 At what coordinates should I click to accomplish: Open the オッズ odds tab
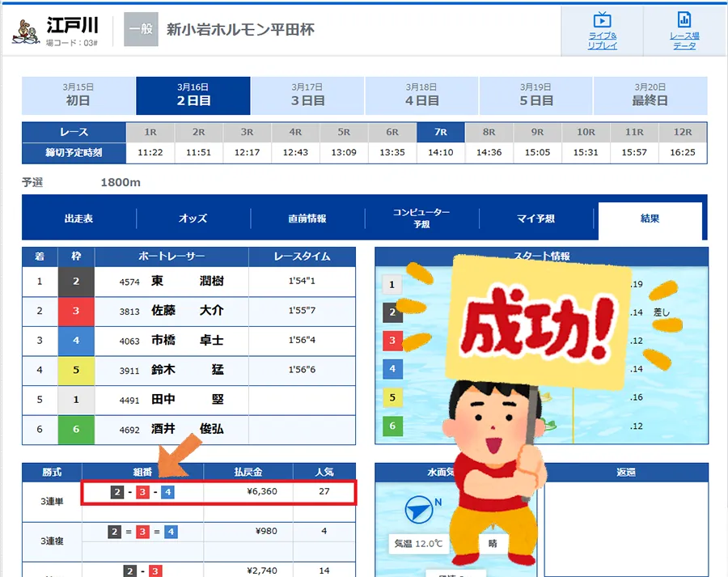point(193,218)
